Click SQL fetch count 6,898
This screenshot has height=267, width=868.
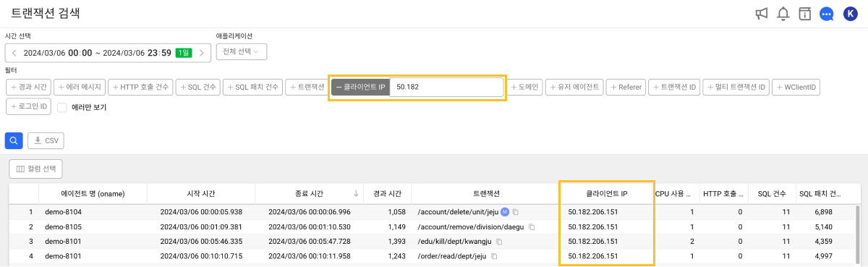coord(825,212)
